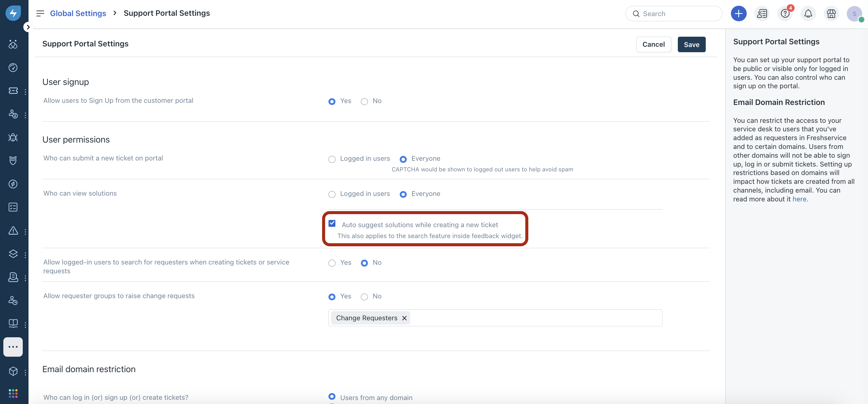Click the notifications bell icon

click(808, 13)
